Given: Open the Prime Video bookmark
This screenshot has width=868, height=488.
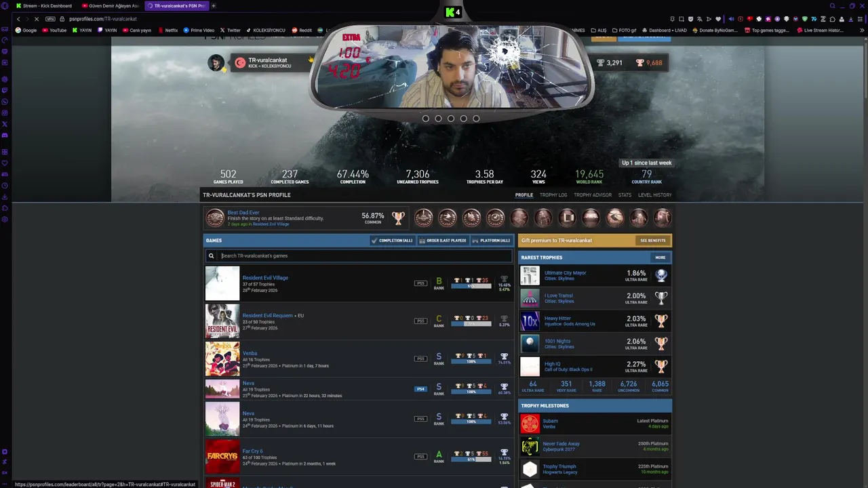Looking at the screenshot, I should click(x=199, y=30).
